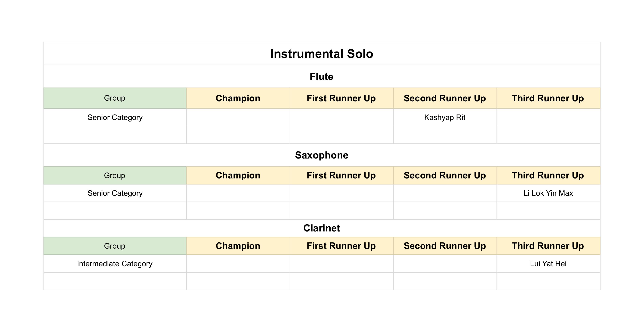Click Second Runner Up header under Clarinet
Image resolution: width=644 pixels, height=333 pixels.
(445, 246)
